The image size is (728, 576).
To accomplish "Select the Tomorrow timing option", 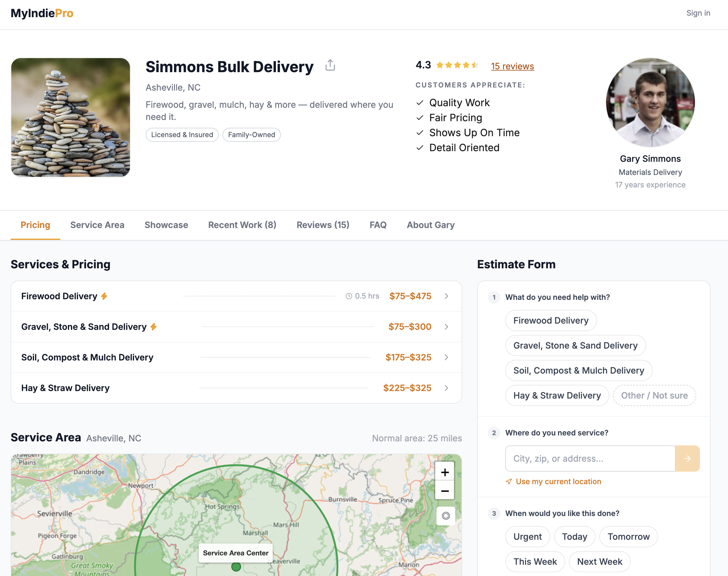I will click(x=628, y=537).
